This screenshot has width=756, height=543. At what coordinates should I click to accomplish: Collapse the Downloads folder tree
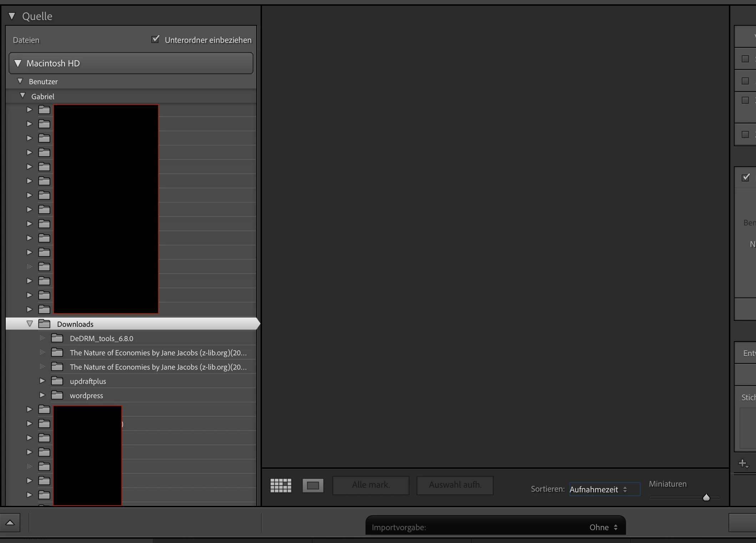30,324
